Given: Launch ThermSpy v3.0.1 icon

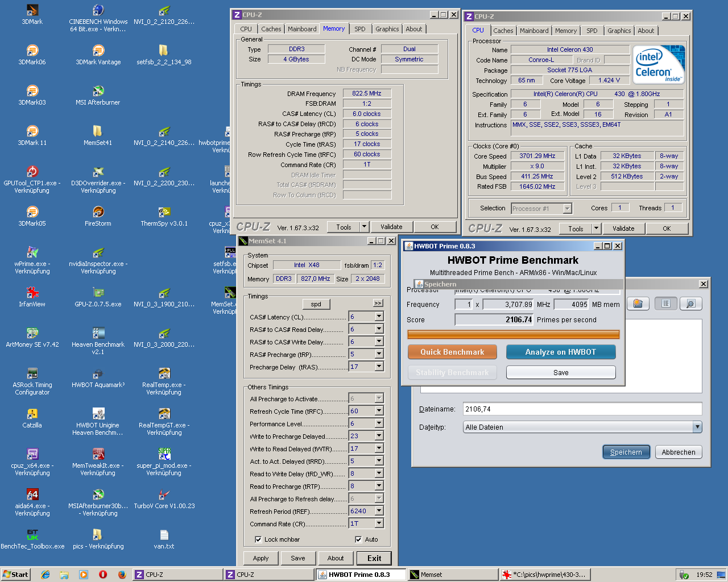Looking at the screenshot, I should tap(164, 217).
